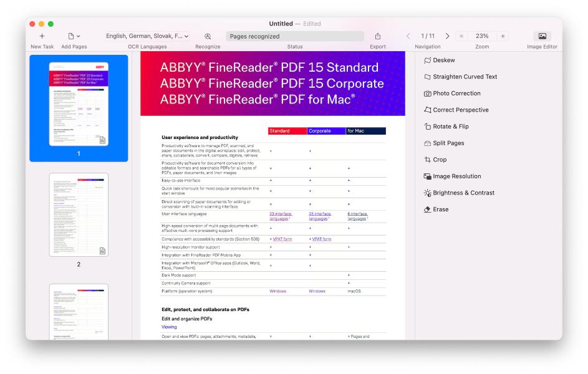Click the Recognize toolbar icon
588x374 pixels.
[x=208, y=36]
